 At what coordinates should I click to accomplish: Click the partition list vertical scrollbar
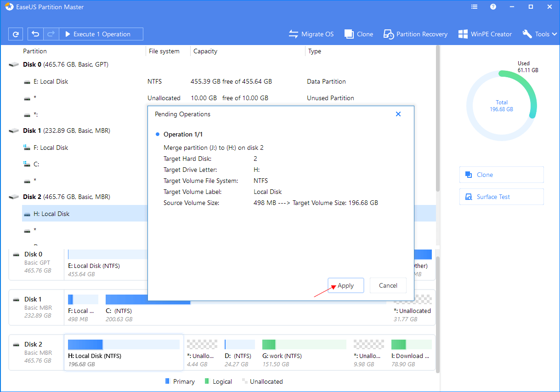[x=438, y=119]
